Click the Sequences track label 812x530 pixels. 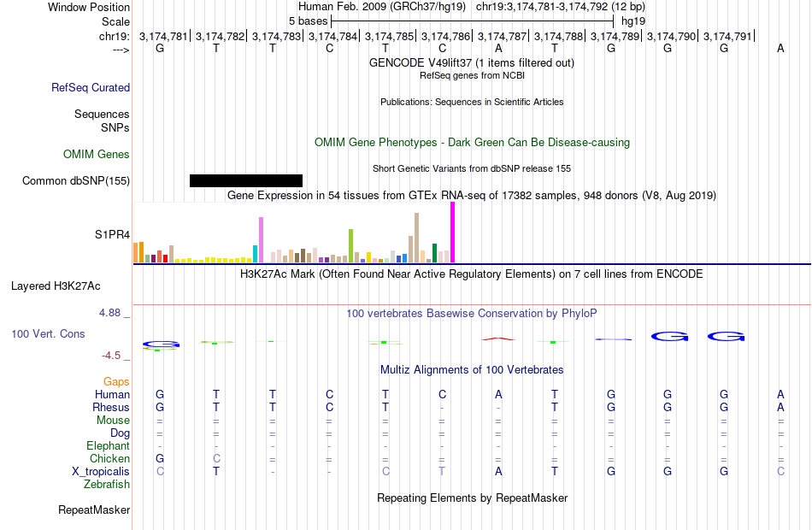(102, 114)
